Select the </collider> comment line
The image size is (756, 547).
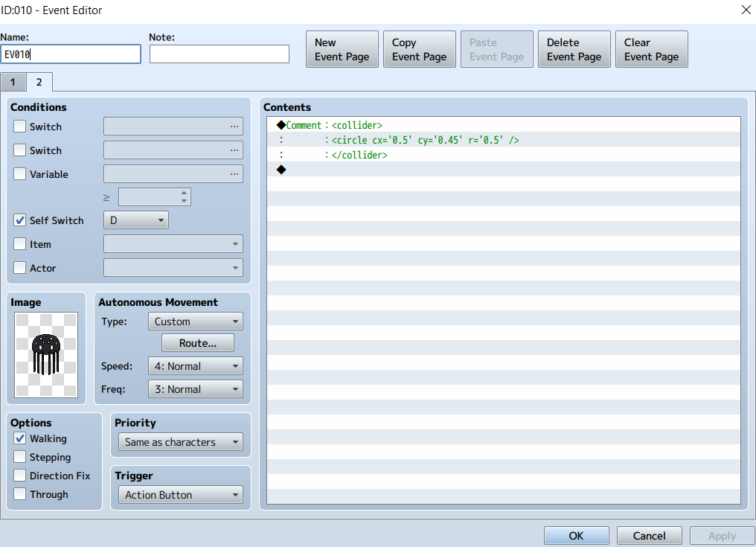(504, 155)
